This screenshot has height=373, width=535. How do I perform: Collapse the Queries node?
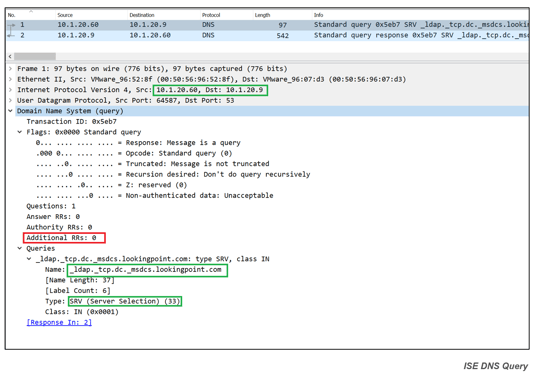pyautogui.click(x=20, y=248)
